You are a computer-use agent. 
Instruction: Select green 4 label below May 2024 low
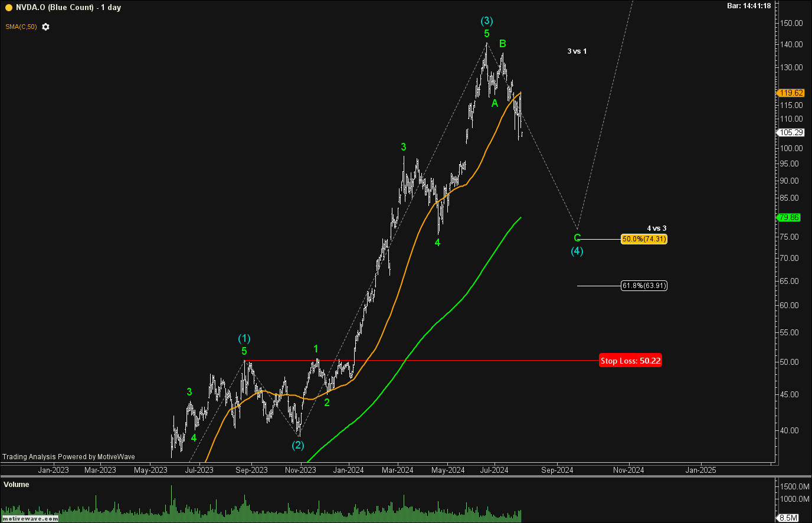pyautogui.click(x=437, y=243)
